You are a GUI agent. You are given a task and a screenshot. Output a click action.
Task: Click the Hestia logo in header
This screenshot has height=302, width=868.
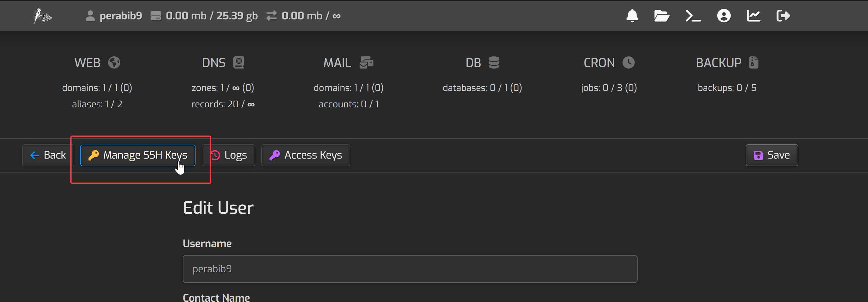pyautogui.click(x=42, y=16)
